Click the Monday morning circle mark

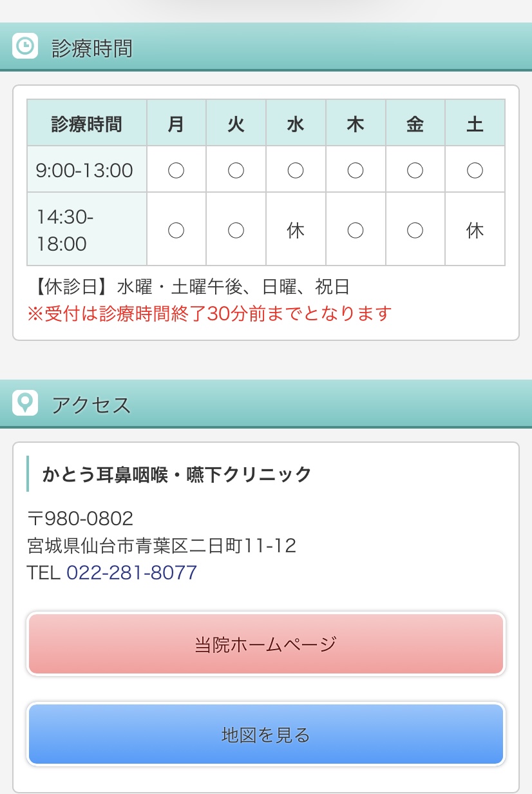tap(176, 170)
